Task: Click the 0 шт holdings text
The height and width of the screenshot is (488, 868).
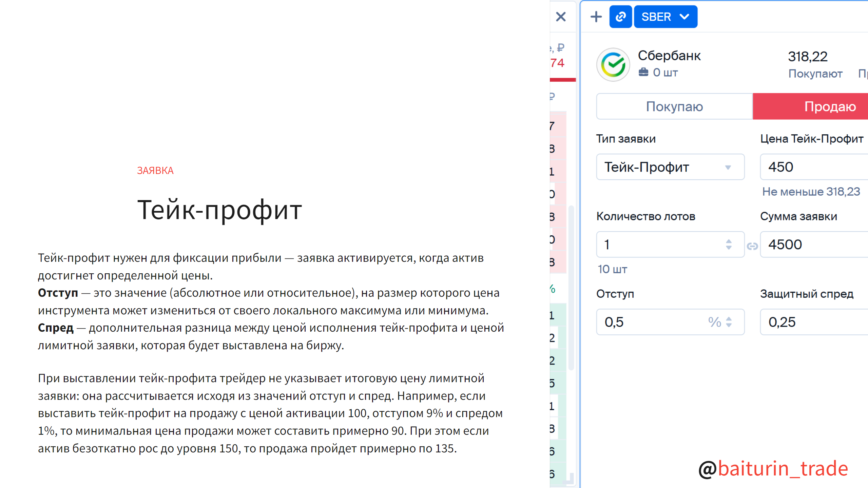Action: click(665, 72)
